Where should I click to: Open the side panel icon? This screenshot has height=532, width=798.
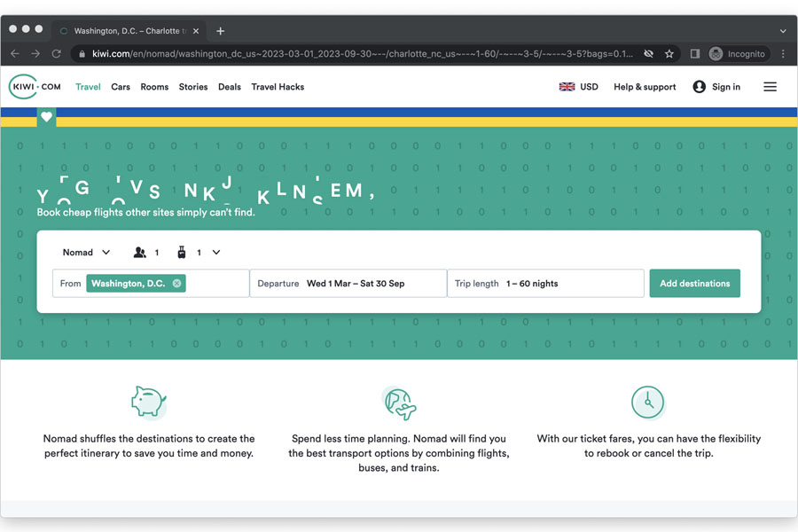(x=694, y=53)
